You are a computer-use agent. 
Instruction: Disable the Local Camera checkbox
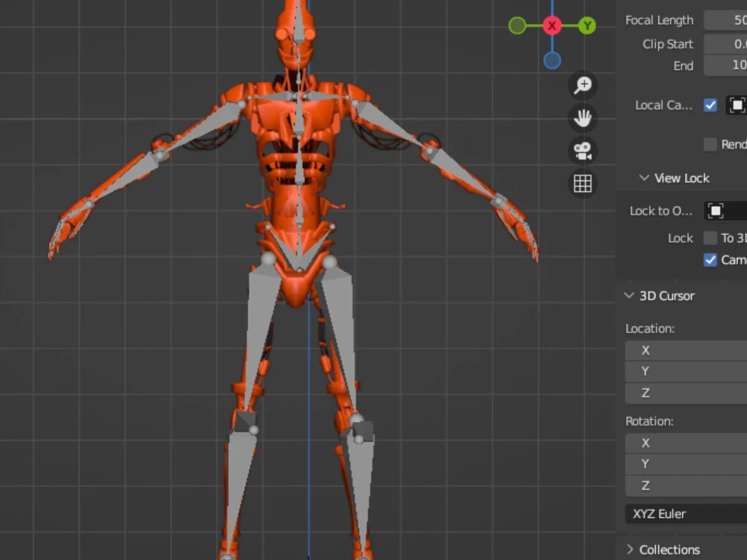point(710,105)
